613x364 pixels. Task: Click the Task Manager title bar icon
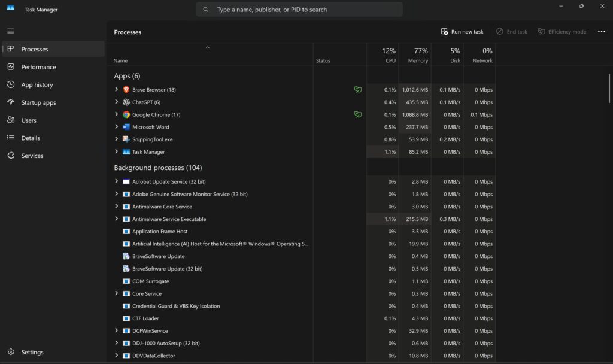[x=11, y=8]
